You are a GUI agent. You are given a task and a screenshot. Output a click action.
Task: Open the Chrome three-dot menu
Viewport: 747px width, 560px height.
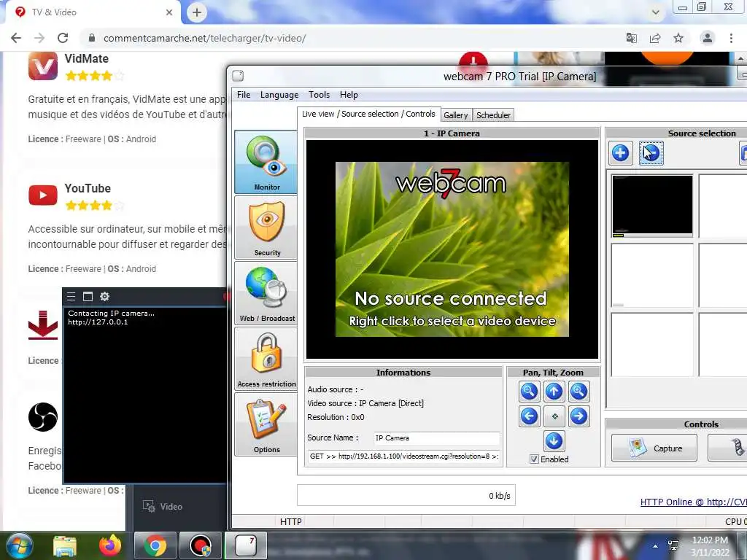(731, 38)
